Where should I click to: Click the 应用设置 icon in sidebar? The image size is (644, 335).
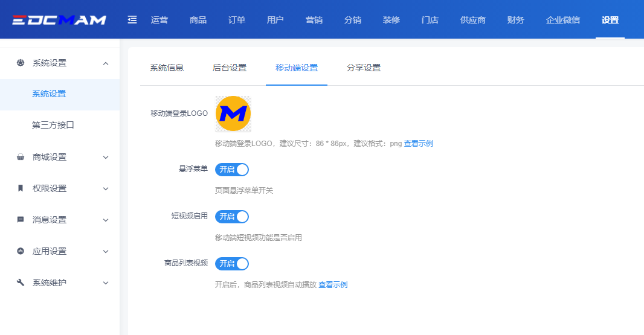21,251
